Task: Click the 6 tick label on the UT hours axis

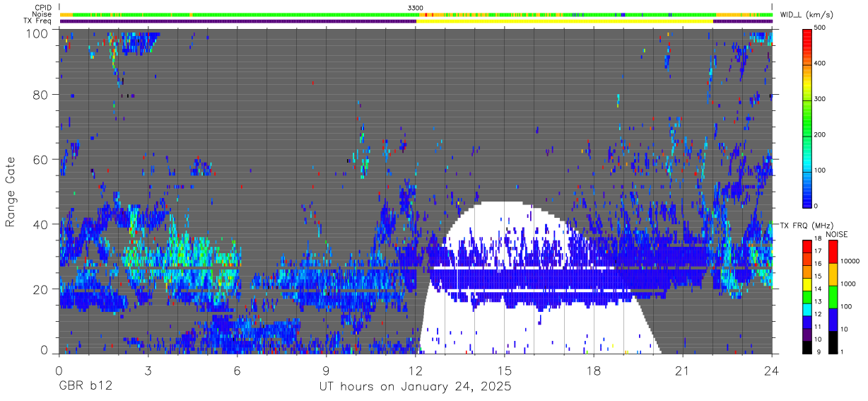Action: point(237,371)
